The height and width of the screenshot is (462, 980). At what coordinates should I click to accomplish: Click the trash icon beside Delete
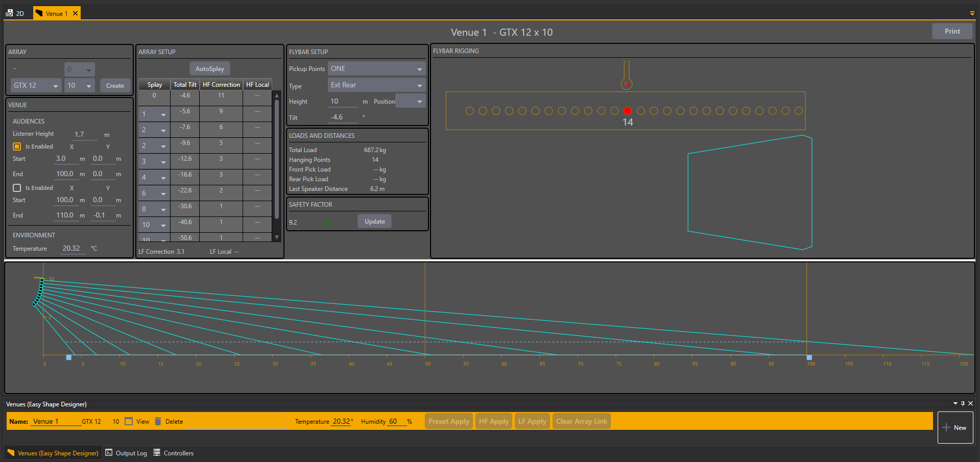[x=158, y=421]
